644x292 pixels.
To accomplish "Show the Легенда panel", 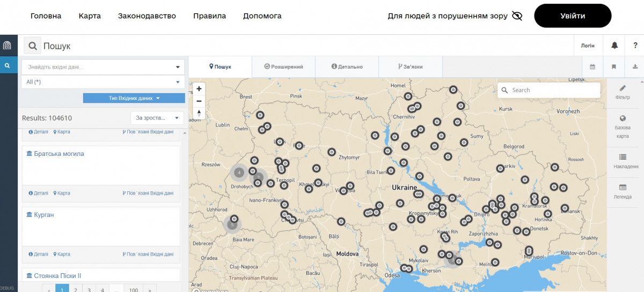I will click(623, 191).
